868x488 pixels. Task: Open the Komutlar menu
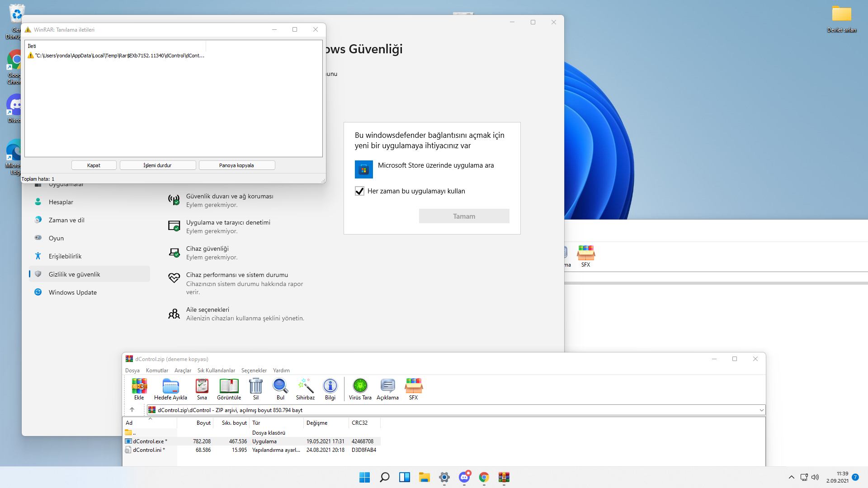pyautogui.click(x=157, y=371)
